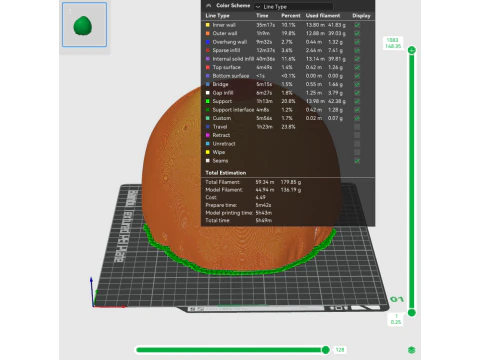The height and width of the screenshot is (360, 480).
Task: Toggle Sparse infill display checkbox
Action: click(357, 50)
